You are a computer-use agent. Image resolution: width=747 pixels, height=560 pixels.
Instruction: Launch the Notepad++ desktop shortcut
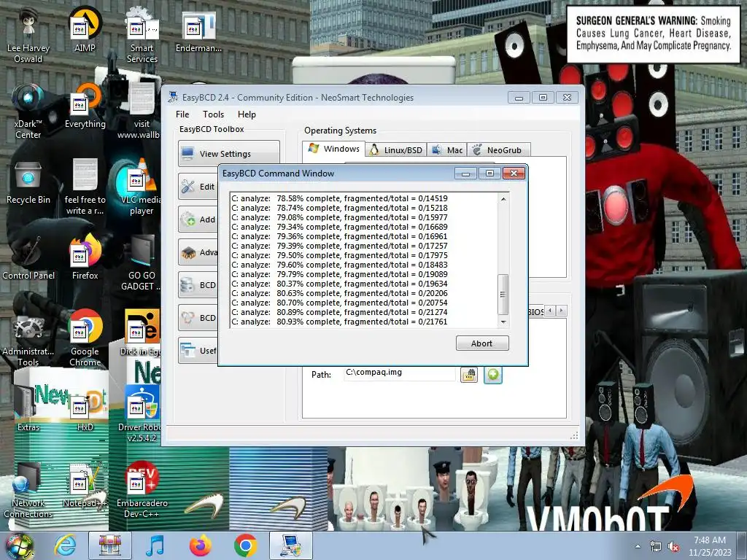[x=85, y=485]
